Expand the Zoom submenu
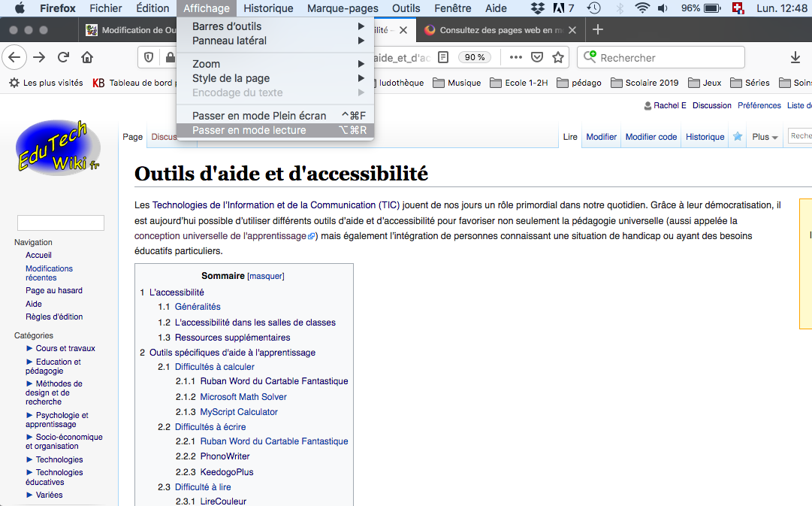Screen dimensions: 812x506 tap(275, 64)
